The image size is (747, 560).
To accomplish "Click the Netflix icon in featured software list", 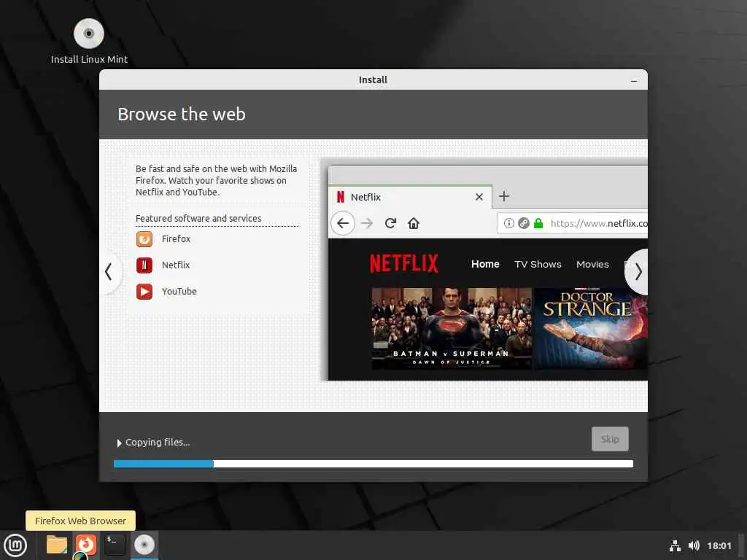I will pos(144,265).
